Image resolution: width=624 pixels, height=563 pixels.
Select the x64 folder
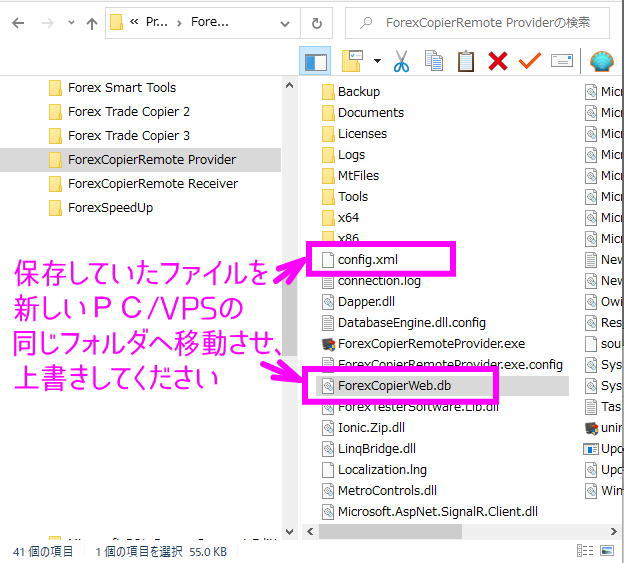tap(340, 218)
